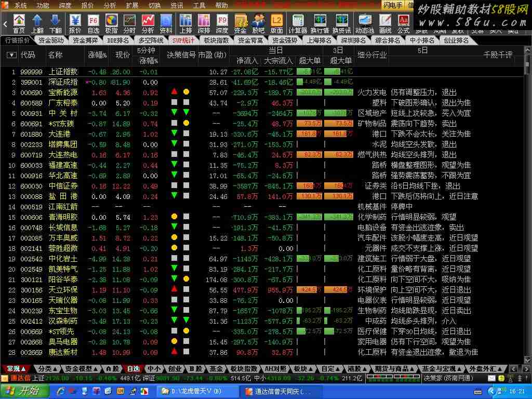Open the 深度 F9 toolbar icon
Image resolution: width=532 pixels, height=399 pixels.
coord(222,24)
